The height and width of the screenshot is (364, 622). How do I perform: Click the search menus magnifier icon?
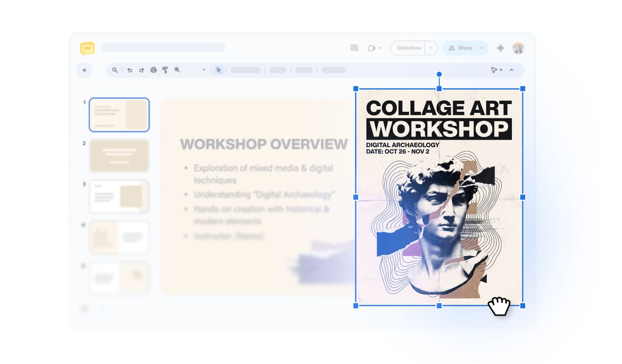pyautogui.click(x=115, y=70)
